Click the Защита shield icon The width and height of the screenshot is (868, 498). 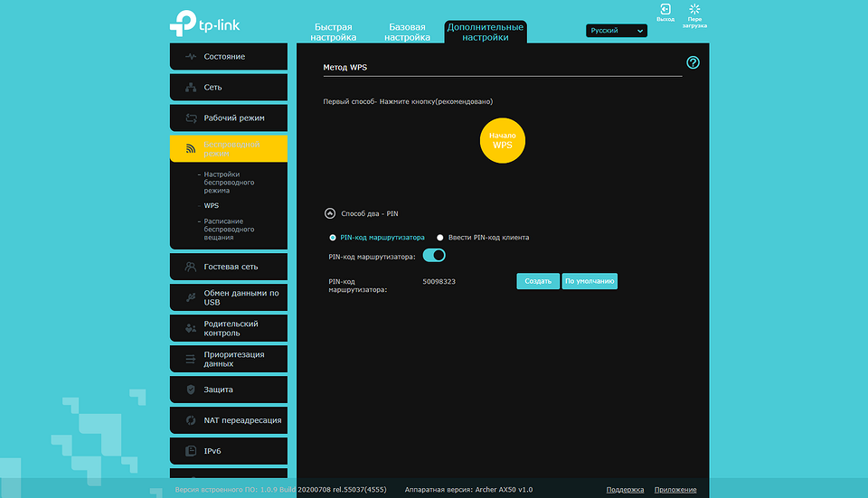pyautogui.click(x=190, y=390)
